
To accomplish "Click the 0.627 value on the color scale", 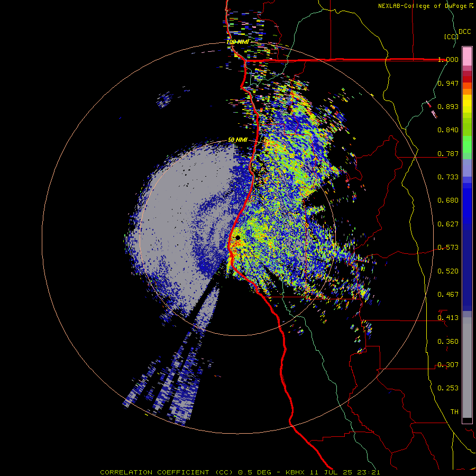I will [x=448, y=224].
